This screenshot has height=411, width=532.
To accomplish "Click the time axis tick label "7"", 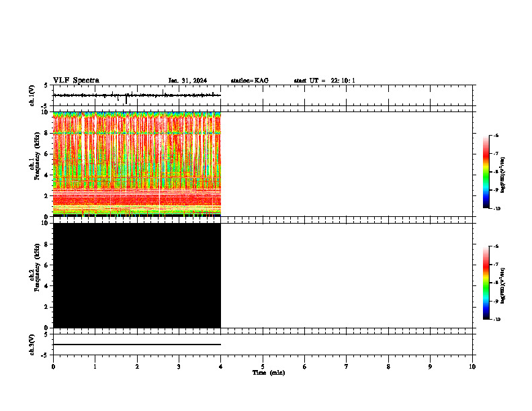I will [x=347, y=367].
